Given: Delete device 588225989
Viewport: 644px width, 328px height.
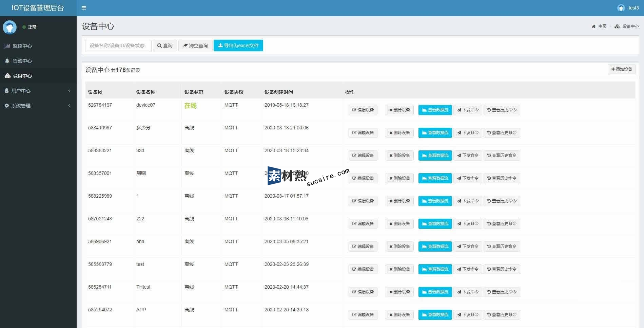Looking at the screenshot, I should pyautogui.click(x=399, y=201).
